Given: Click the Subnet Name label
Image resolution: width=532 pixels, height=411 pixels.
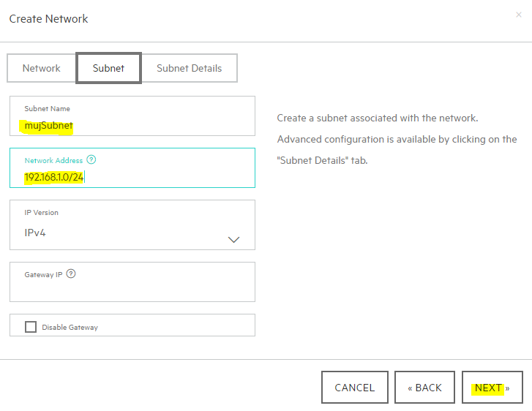Looking at the screenshot, I should tap(47, 108).
